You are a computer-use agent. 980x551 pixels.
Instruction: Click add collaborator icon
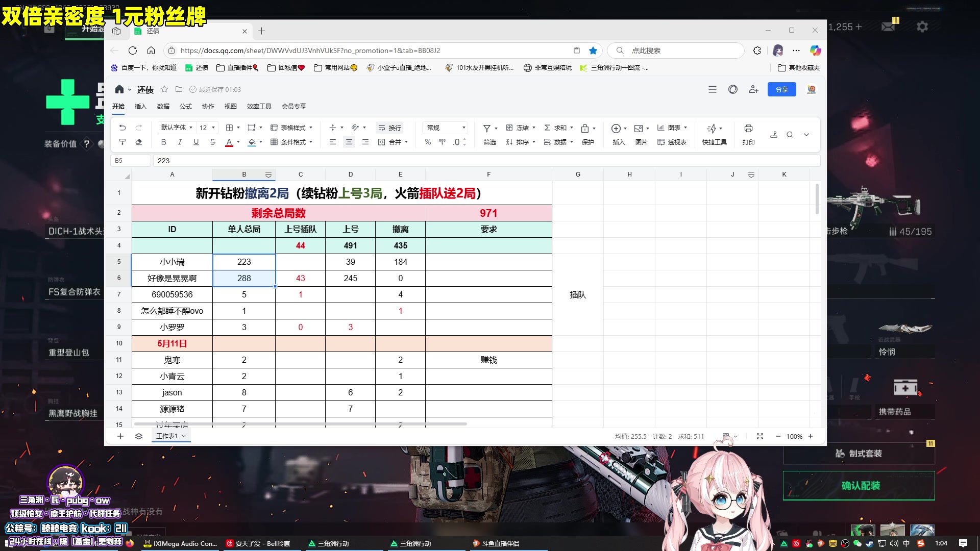click(x=753, y=89)
